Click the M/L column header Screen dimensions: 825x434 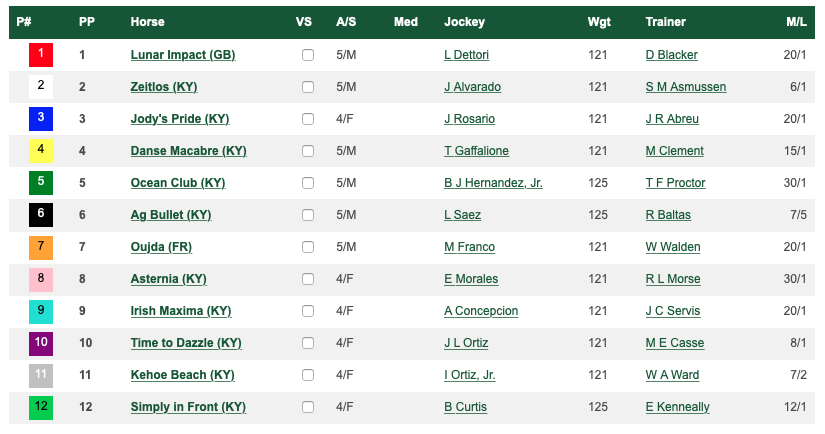click(796, 22)
